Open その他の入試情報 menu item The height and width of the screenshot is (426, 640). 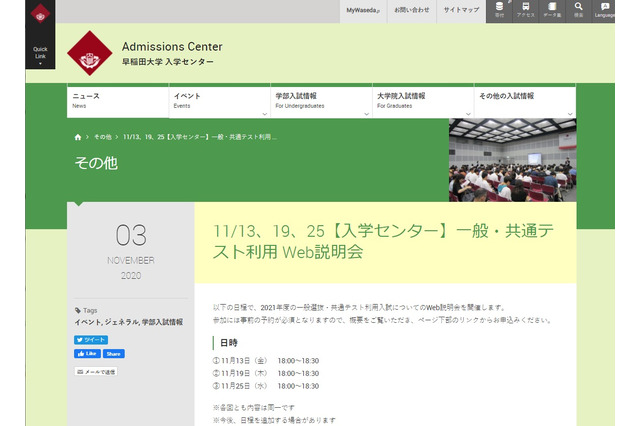tap(525, 101)
